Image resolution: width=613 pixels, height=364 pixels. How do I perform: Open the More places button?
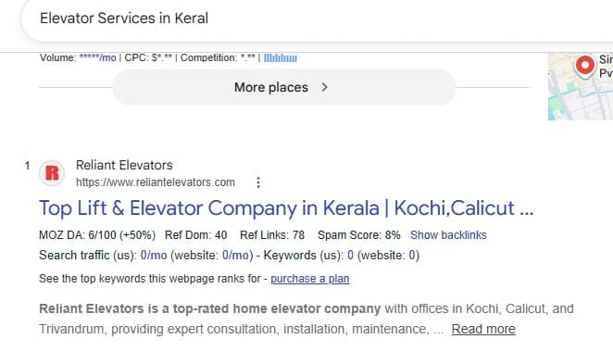click(284, 87)
